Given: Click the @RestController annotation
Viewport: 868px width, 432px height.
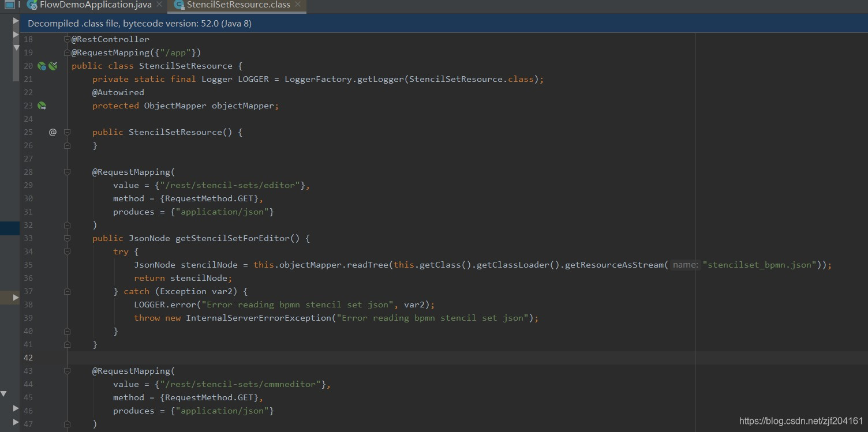Looking at the screenshot, I should [x=110, y=39].
